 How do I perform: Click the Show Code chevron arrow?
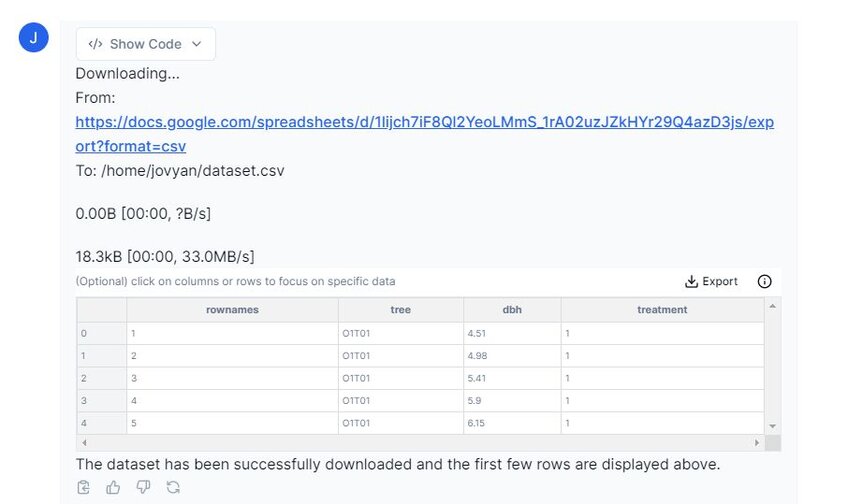[196, 44]
